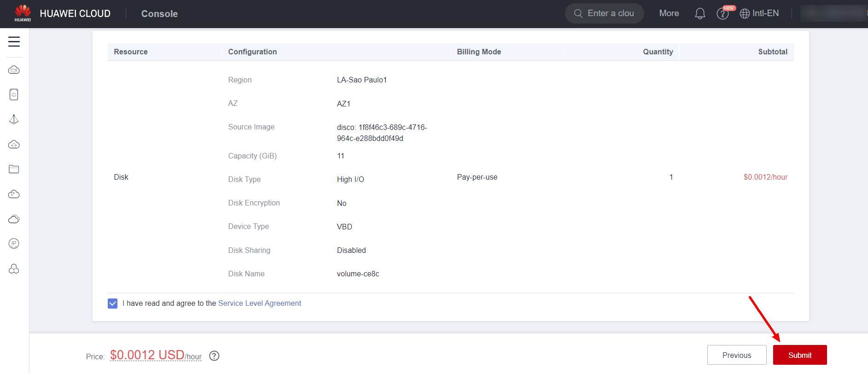Go to Console in the header
The image size is (868, 374).
tap(159, 14)
